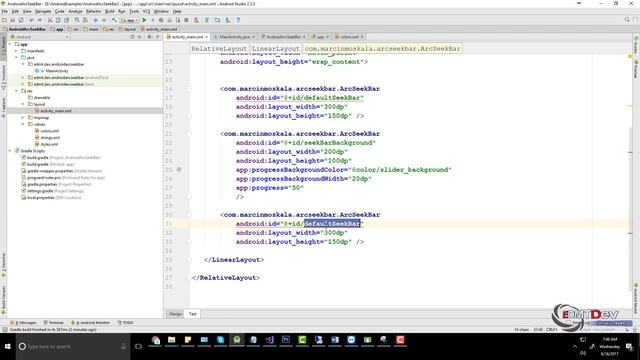
Task: Click the Windows taskbar search field
Action: [x=73, y=347]
